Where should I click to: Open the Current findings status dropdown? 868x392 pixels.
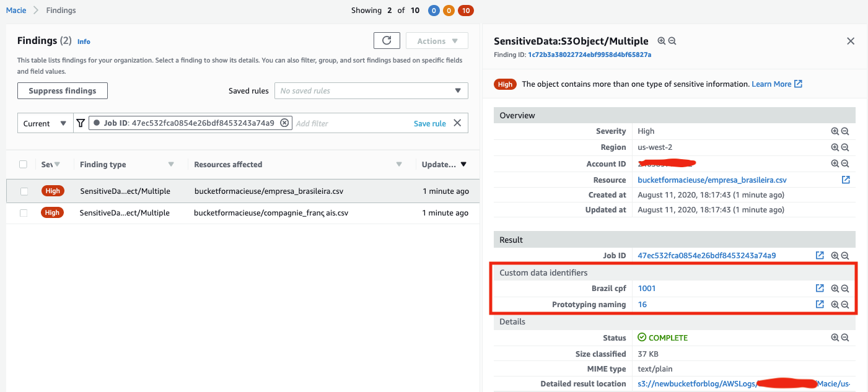click(45, 123)
